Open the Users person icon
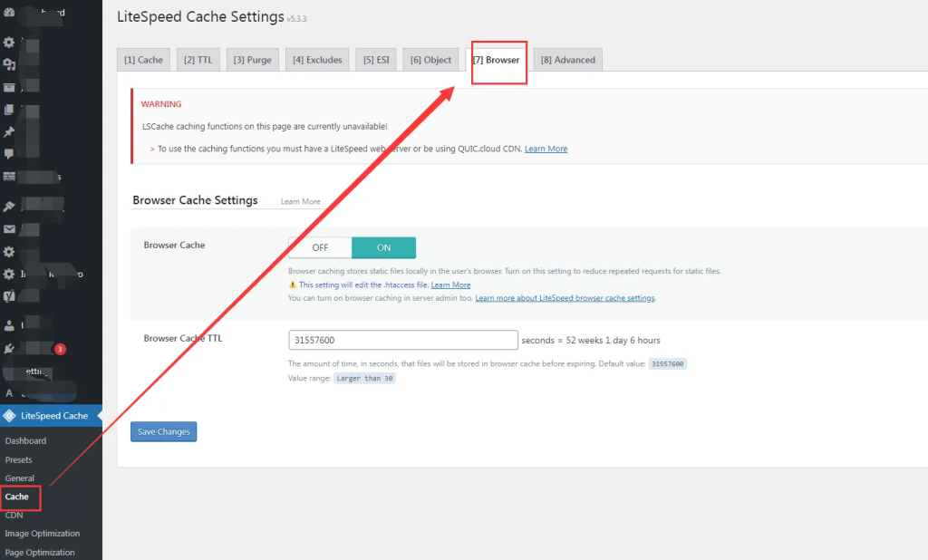Screen dimensions: 928x560 point(9,325)
